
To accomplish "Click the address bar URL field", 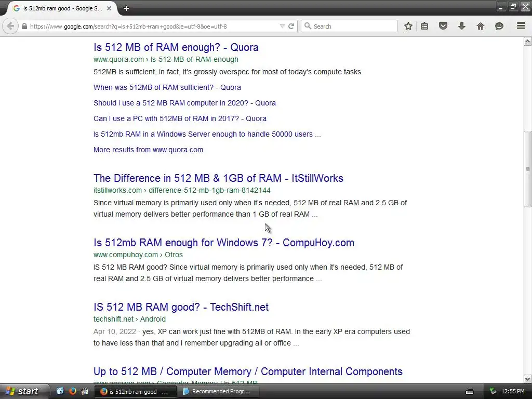I will (x=153, y=26).
